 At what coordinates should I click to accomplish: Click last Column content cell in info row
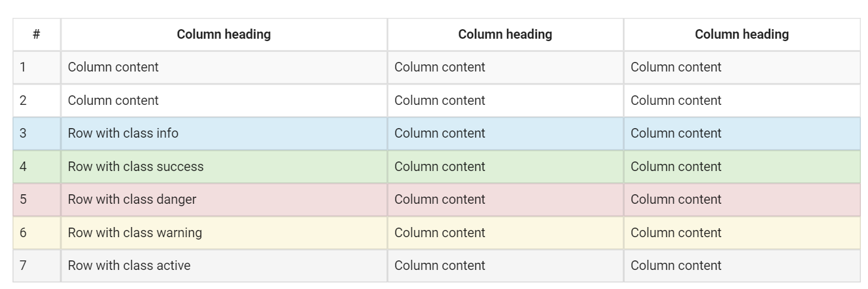(x=742, y=133)
